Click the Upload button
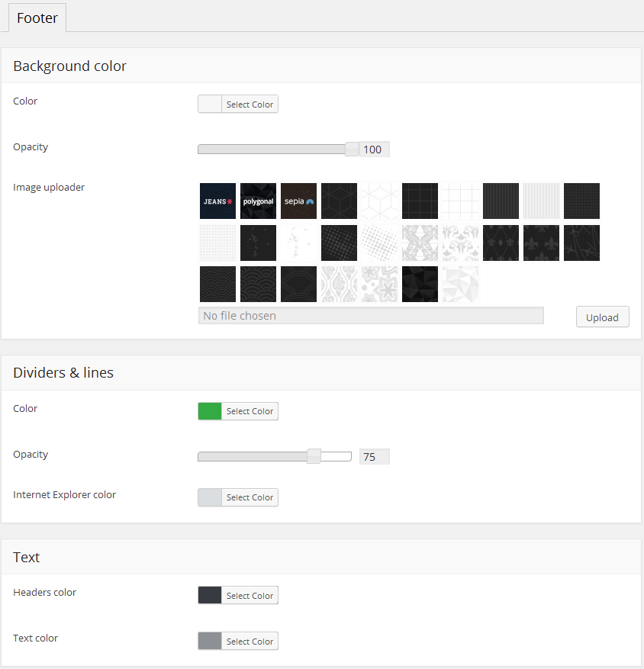The width and height of the screenshot is (644, 669). point(602,317)
